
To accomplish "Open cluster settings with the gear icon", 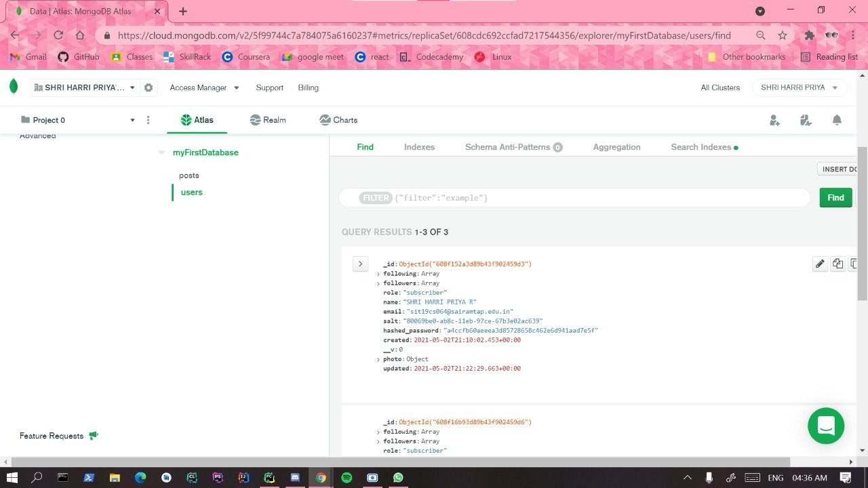I will 148,87.
